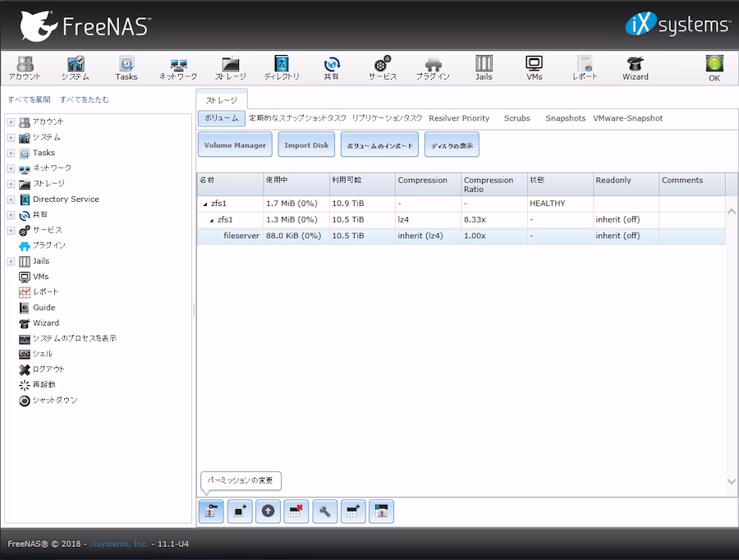Switch to the リプリケーションタスク tab
739x560 pixels.
click(387, 118)
